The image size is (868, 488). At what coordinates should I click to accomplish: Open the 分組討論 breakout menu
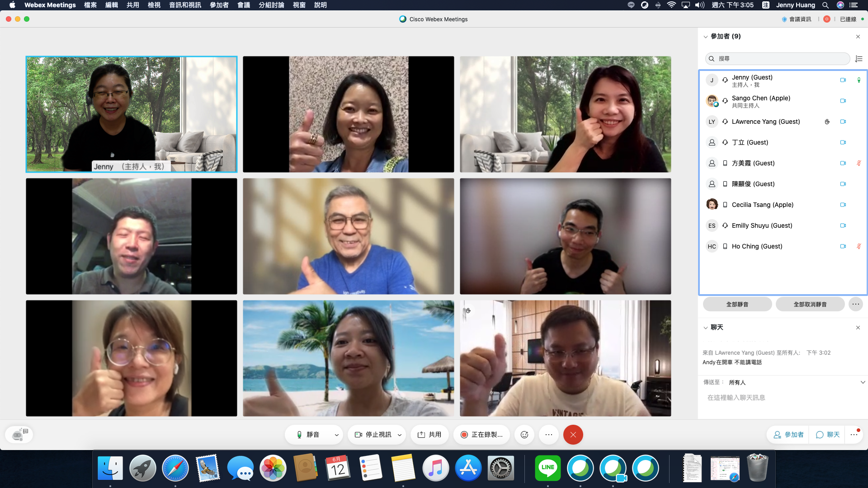pos(271,5)
